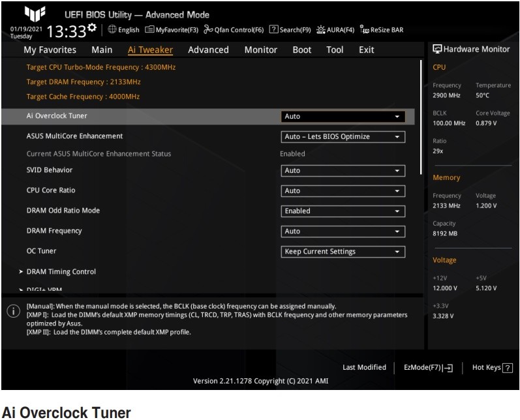Switch to the Advanced tab
The image size is (520, 420).
(208, 50)
